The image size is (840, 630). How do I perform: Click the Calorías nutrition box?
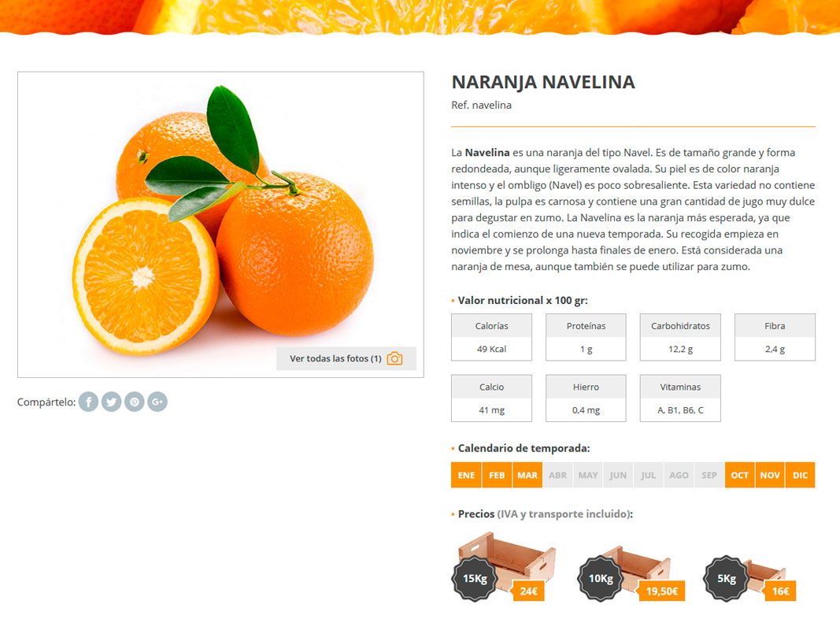(491, 337)
